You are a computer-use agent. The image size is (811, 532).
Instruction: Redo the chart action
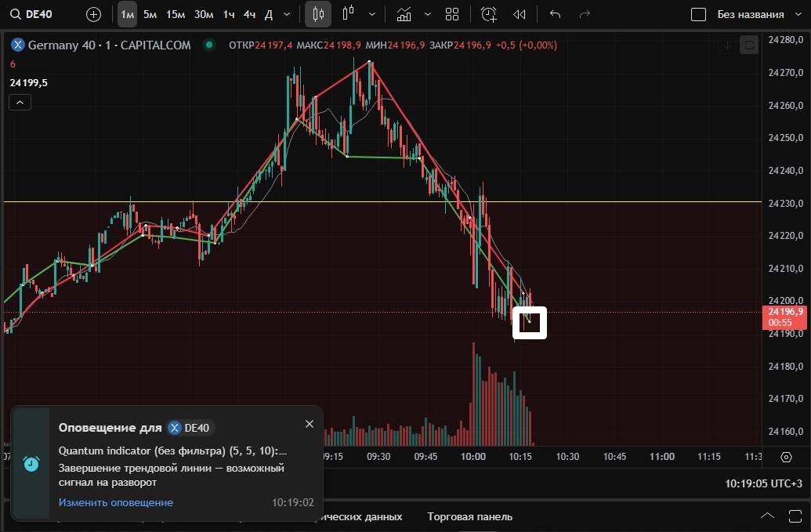(585, 14)
